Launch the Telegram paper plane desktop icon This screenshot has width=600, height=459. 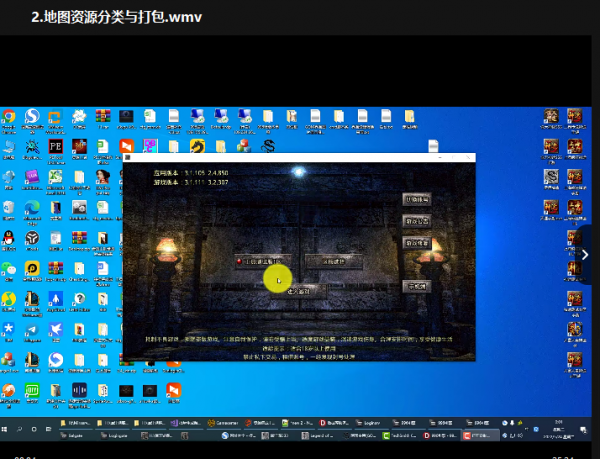coord(32,329)
